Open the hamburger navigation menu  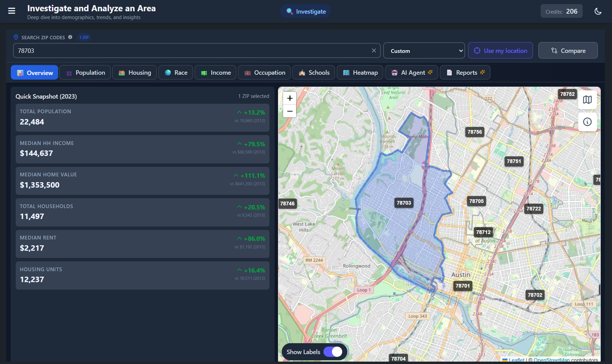click(x=11, y=11)
